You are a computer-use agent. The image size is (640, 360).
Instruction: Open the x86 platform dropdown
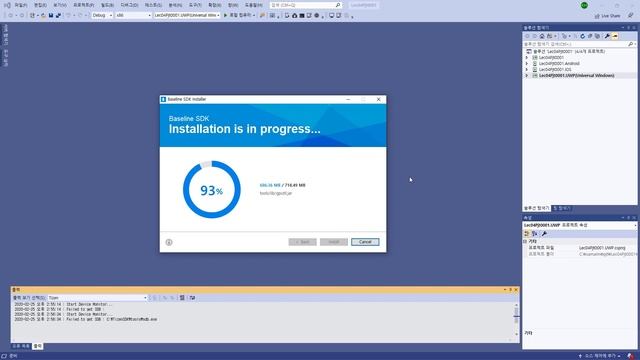pyautogui.click(x=133, y=16)
